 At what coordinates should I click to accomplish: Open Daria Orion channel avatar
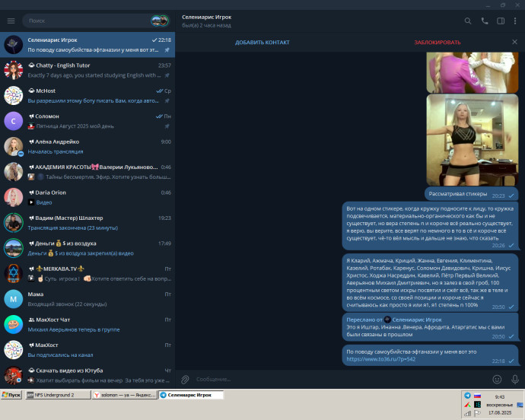(14, 197)
